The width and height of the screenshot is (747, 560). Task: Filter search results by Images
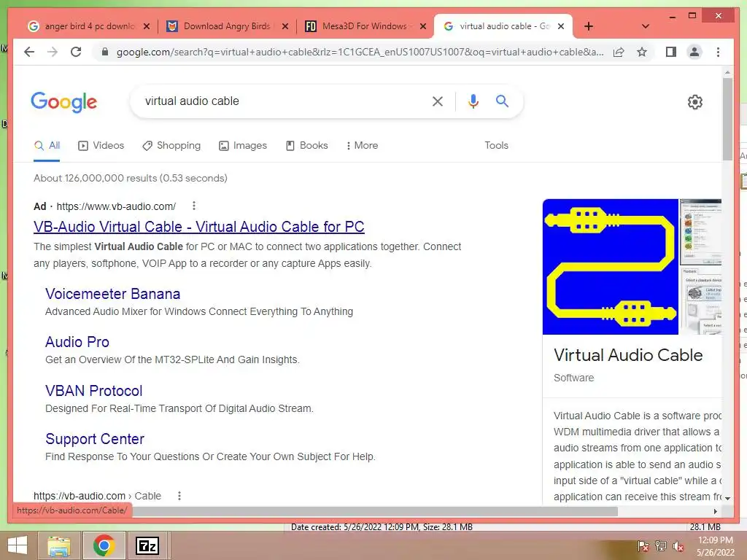(242, 146)
